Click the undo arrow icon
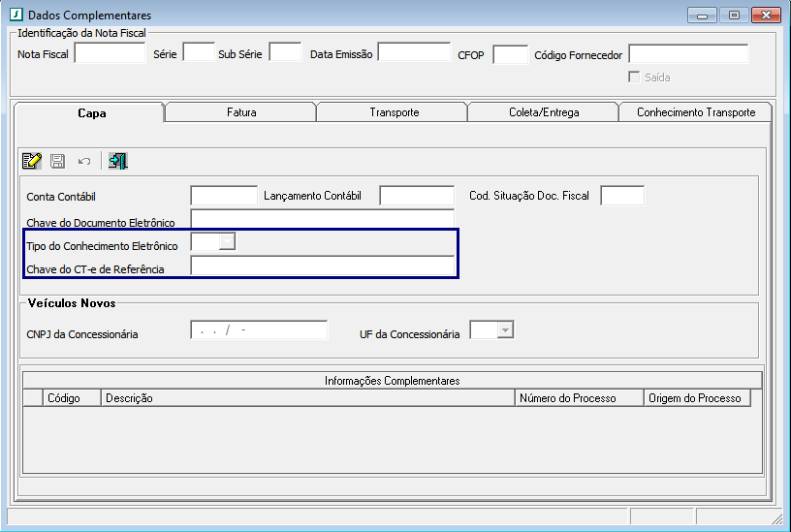This screenshot has width=791, height=532. click(83, 161)
